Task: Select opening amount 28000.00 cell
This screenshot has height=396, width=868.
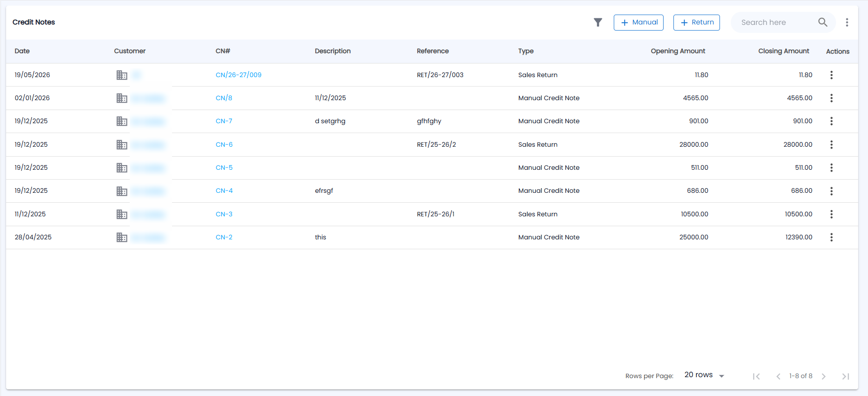Action: click(694, 144)
